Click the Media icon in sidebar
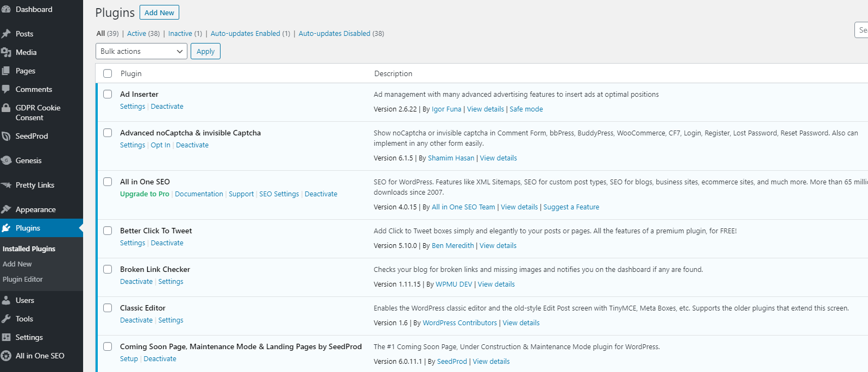Image resolution: width=868 pixels, height=372 pixels. [6, 52]
